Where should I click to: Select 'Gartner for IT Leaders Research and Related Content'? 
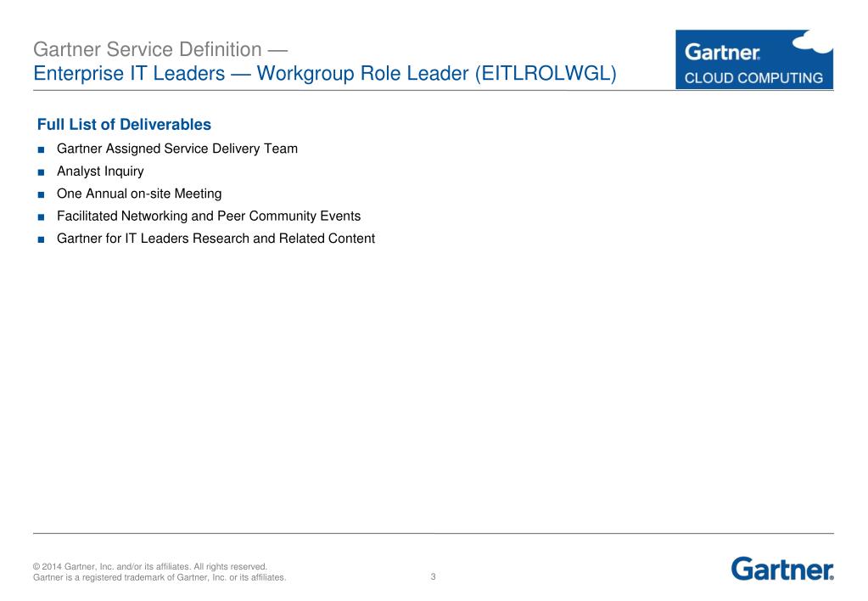tap(216, 239)
